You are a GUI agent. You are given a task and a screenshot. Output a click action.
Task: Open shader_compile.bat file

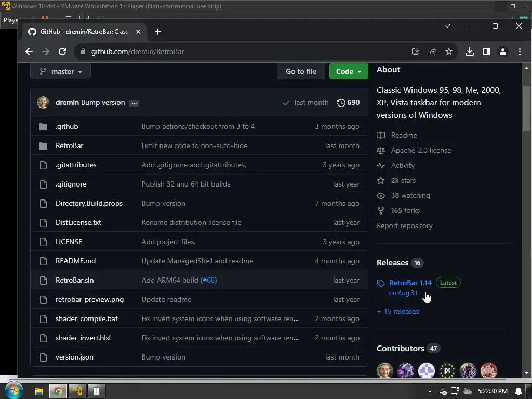pyautogui.click(x=87, y=318)
